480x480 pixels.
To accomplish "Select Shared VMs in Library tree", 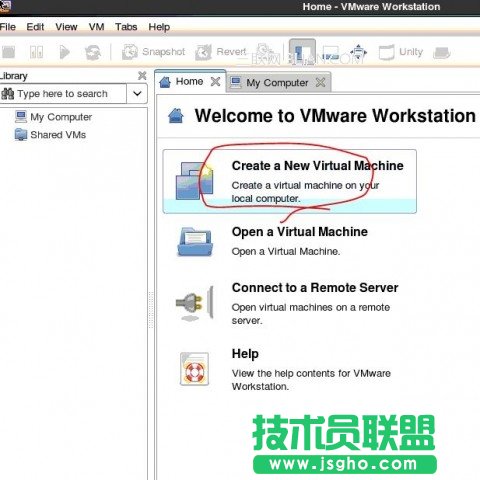I will click(x=50, y=135).
